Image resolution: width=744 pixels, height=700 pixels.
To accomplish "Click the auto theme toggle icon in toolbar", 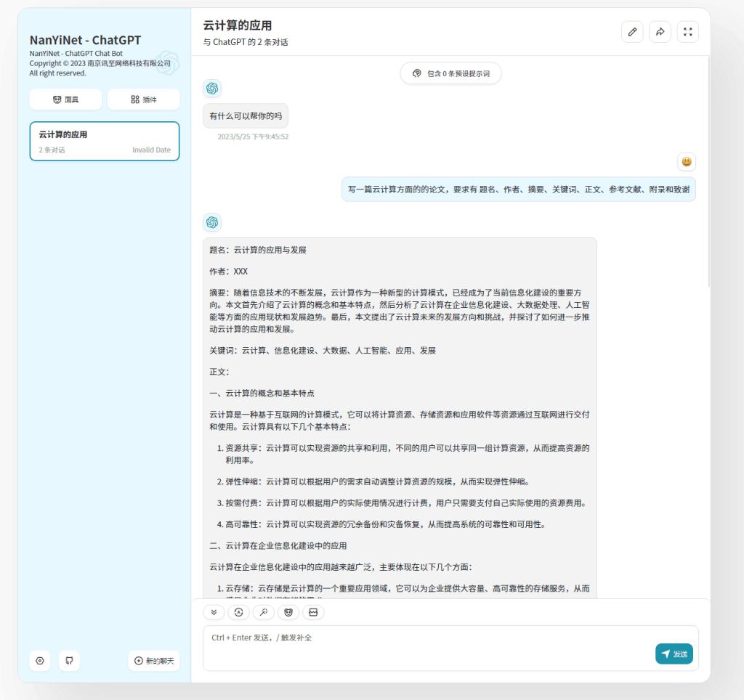I will [238, 612].
